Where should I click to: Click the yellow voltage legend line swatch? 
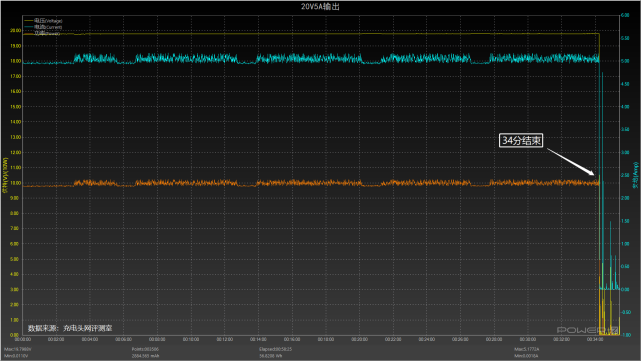click(29, 20)
